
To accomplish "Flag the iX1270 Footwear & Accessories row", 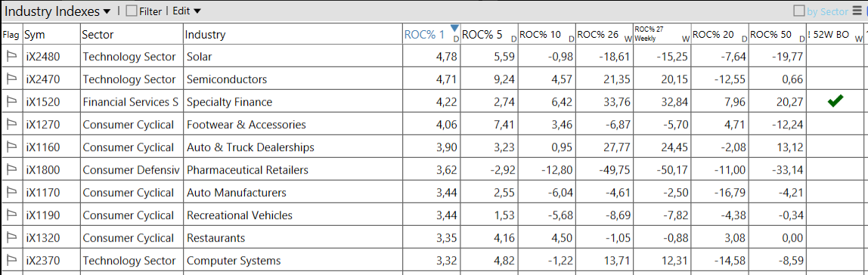I will (x=11, y=125).
